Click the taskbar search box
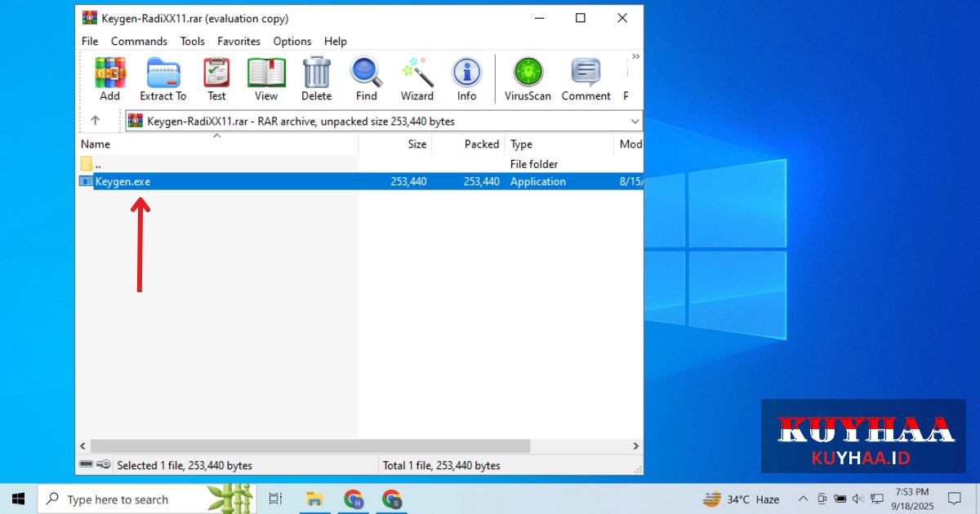Viewport: 980px width, 514px height. tap(147, 498)
